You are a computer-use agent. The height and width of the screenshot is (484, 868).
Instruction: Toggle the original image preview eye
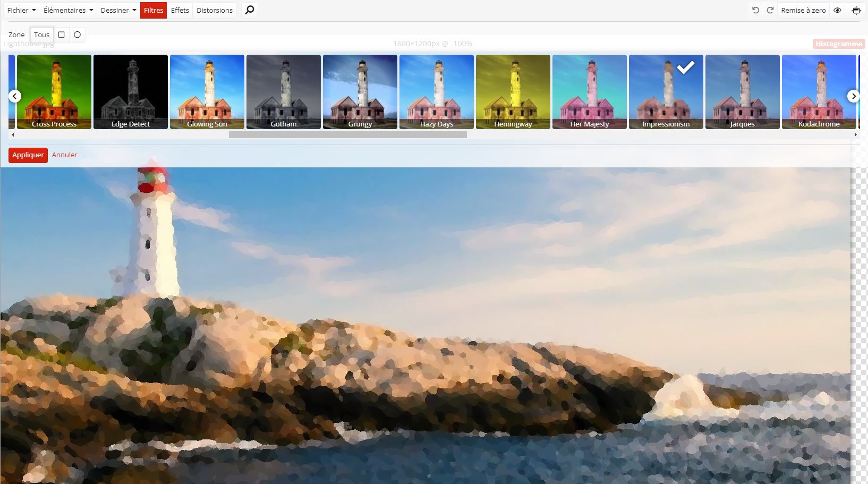(x=838, y=10)
